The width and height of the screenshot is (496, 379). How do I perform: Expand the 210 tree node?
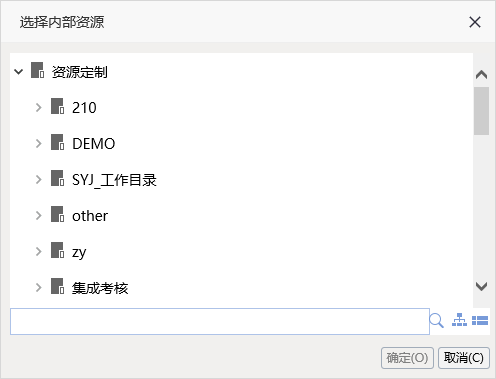click(39, 107)
